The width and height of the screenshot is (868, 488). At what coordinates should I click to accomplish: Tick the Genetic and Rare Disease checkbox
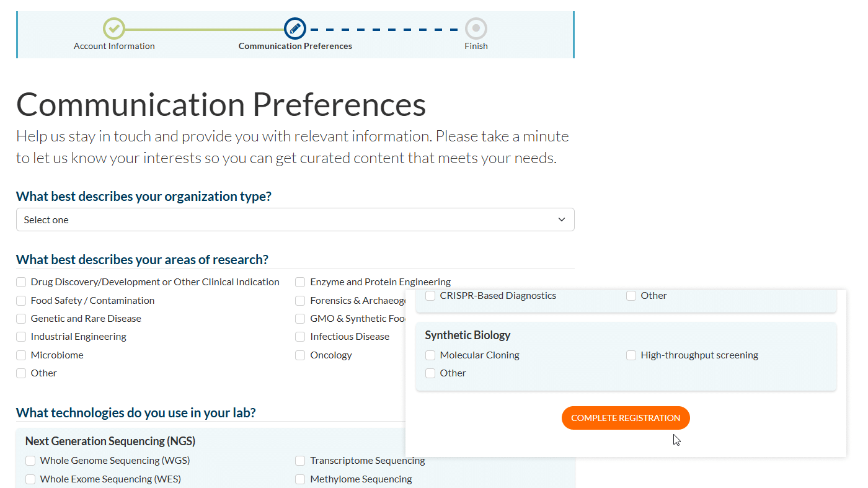pos(21,319)
